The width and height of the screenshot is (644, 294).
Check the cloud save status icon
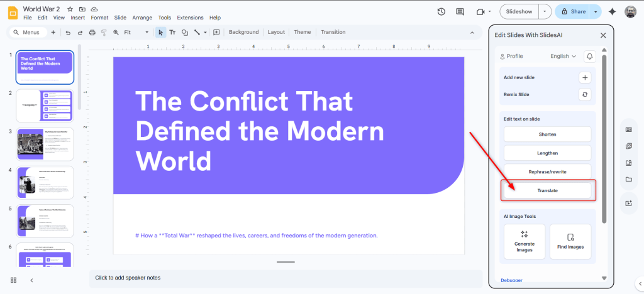[94, 9]
